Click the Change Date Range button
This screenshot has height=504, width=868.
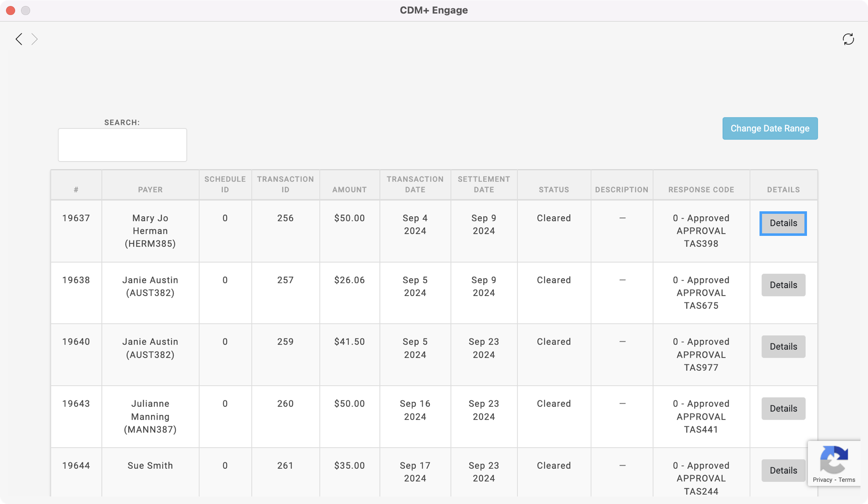tap(770, 129)
